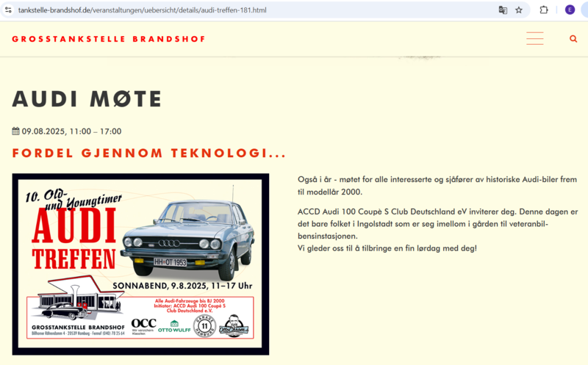Open the profile avatar labeled E
The image size is (588, 365).
pos(570,10)
